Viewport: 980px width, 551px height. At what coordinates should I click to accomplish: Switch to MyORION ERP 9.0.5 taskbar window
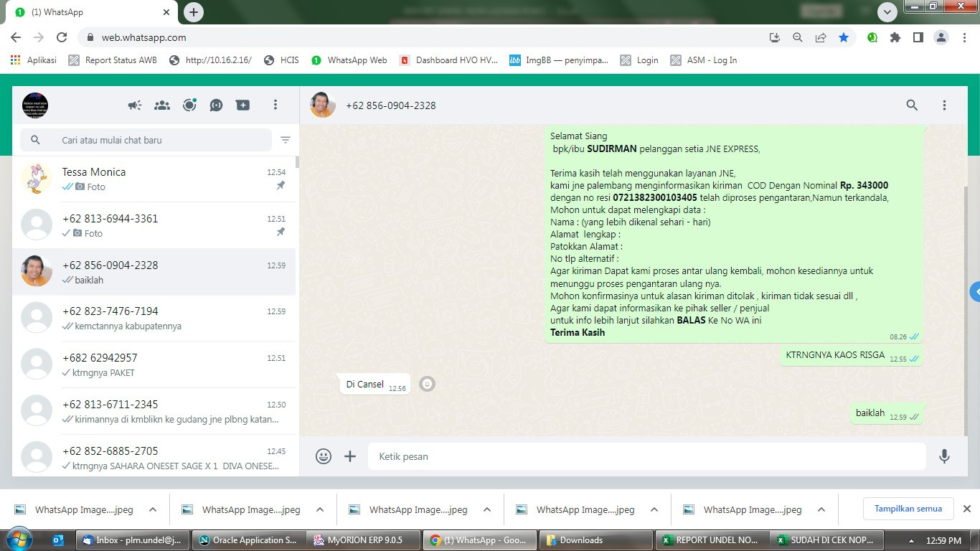click(x=364, y=540)
